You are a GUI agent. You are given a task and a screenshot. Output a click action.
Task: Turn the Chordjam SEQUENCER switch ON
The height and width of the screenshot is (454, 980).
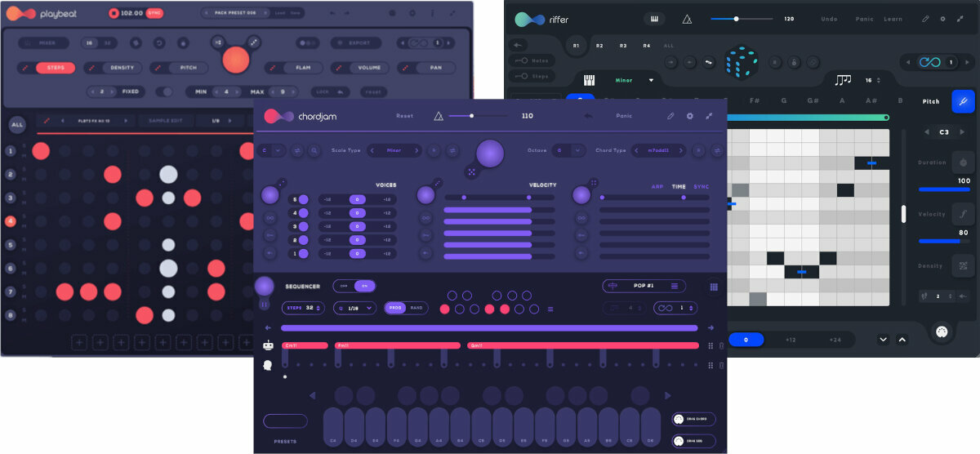pyautogui.click(x=364, y=286)
